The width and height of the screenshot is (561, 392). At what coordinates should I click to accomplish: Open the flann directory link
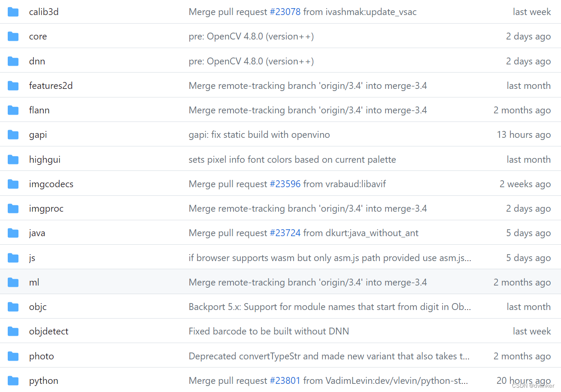(x=39, y=110)
